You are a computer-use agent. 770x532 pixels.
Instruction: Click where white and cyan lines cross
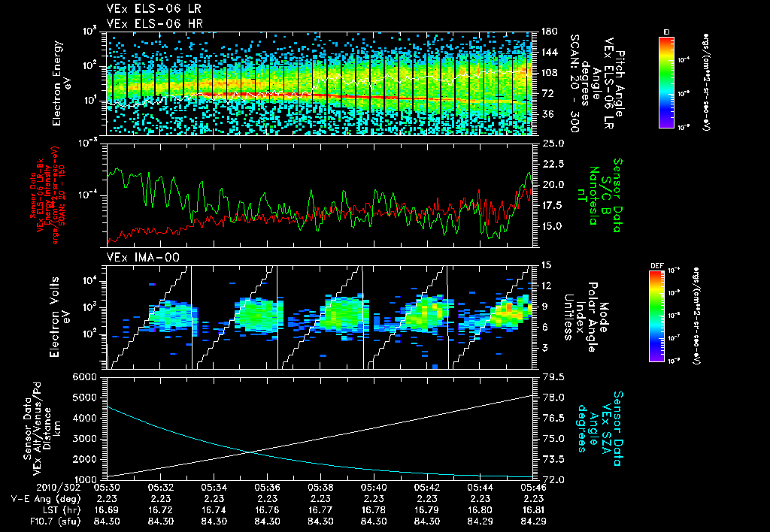coord(252,452)
